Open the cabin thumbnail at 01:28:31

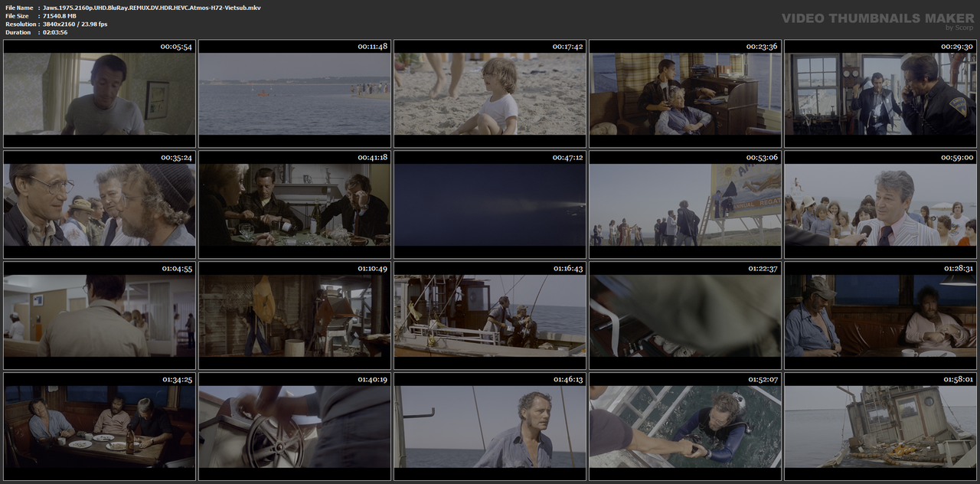pyautogui.click(x=880, y=316)
